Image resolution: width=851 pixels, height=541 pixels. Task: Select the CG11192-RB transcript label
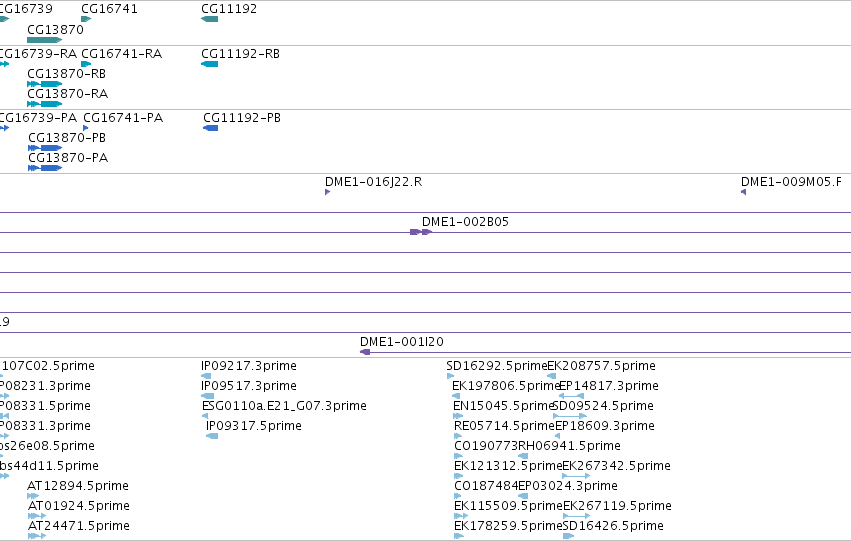[240, 54]
